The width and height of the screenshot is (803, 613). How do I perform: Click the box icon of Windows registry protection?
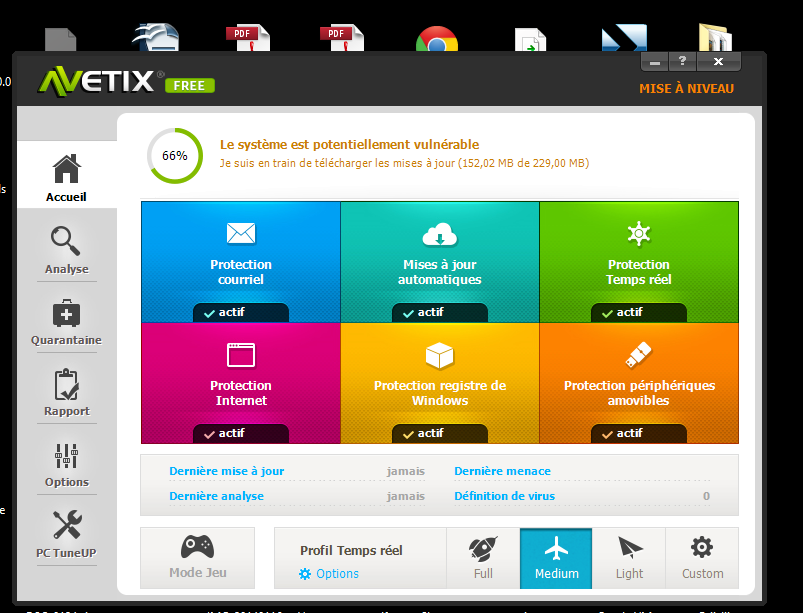click(439, 355)
